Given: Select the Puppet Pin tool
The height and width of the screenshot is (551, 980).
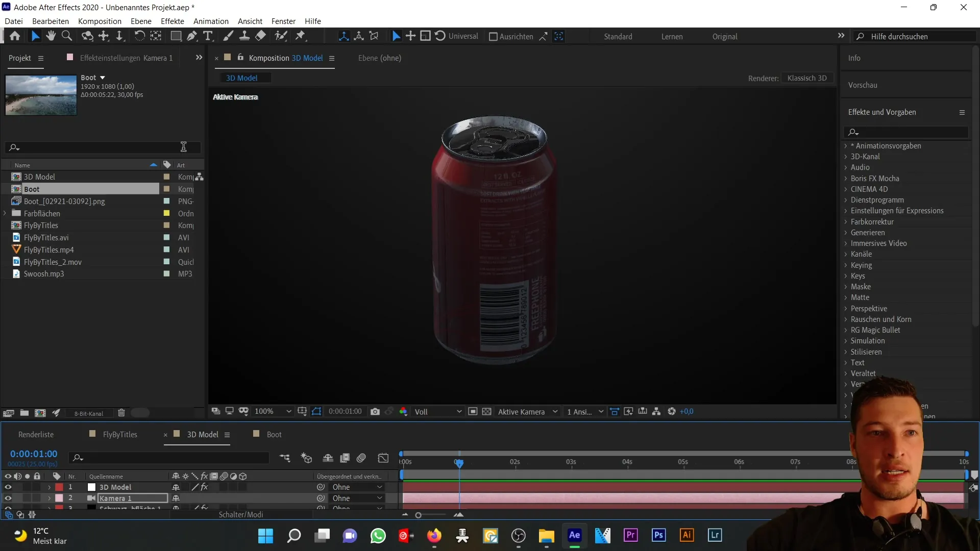Looking at the screenshot, I should point(301,36).
